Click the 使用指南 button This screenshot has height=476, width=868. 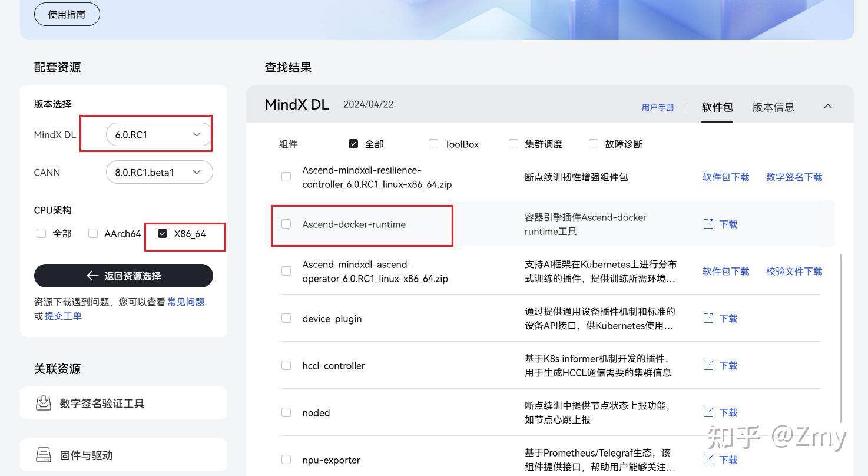(67, 14)
